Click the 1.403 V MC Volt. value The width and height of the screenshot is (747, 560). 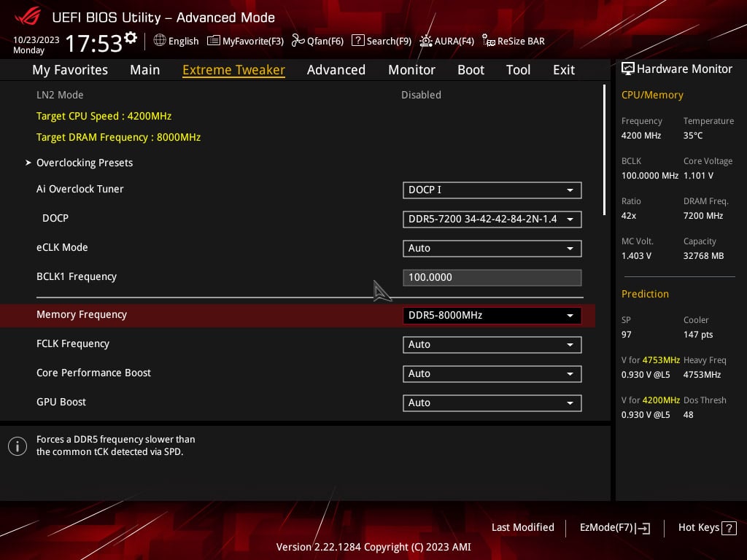pos(636,256)
